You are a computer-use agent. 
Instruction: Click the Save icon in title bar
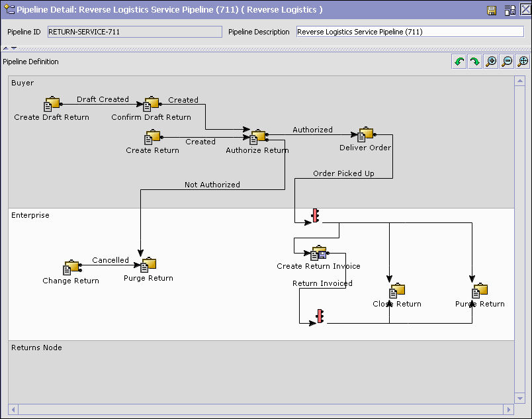click(492, 11)
